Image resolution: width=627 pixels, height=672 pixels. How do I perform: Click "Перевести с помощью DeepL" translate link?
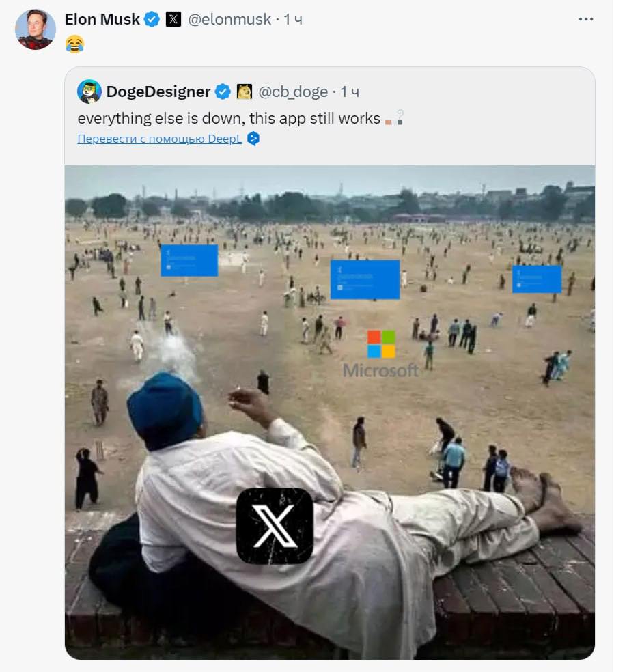coord(160,139)
